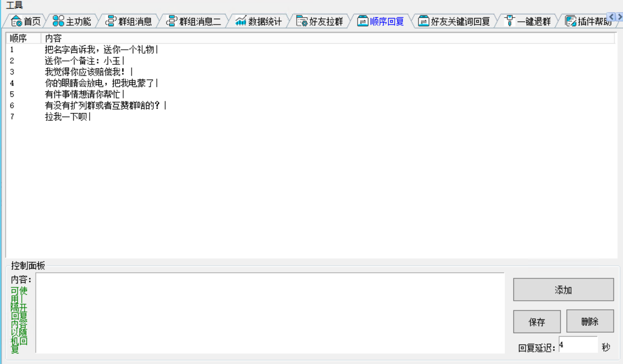Image resolution: width=623 pixels, height=364 pixels.
Task: Click the 好友拉群 tab icon
Action: (x=302, y=22)
